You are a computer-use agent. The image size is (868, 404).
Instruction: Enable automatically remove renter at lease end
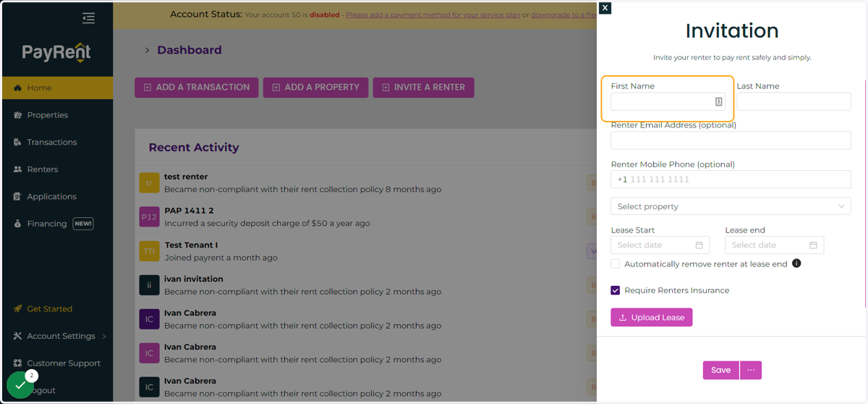click(616, 264)
